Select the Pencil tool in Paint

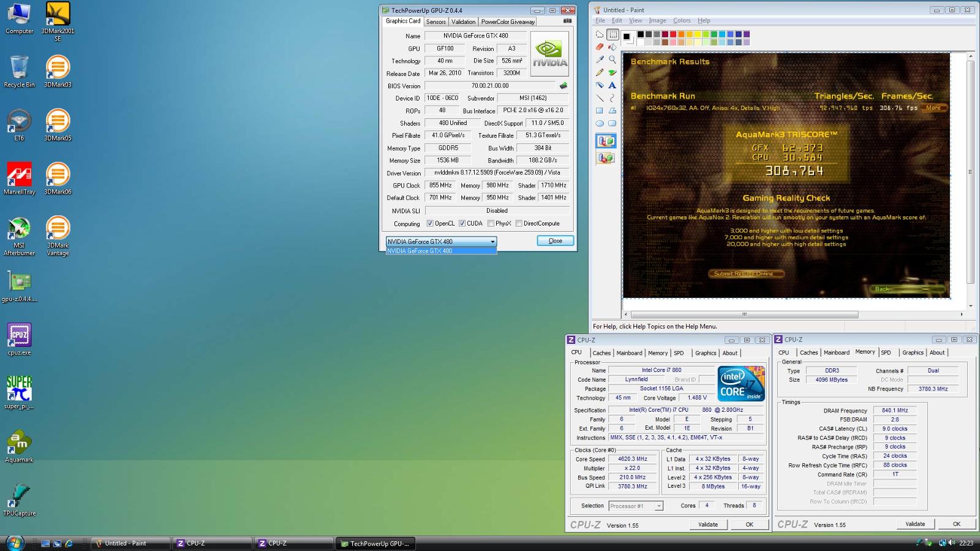[600, 72]
